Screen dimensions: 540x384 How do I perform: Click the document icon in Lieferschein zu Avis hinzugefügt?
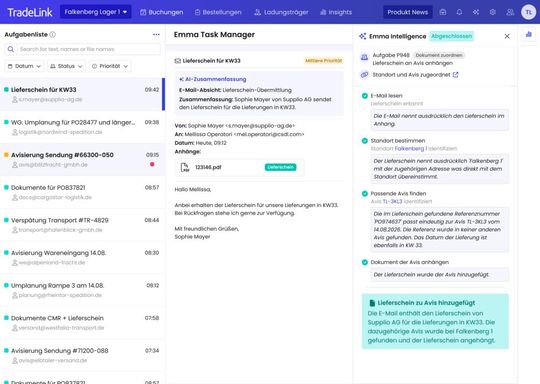(x=372, y=303)
